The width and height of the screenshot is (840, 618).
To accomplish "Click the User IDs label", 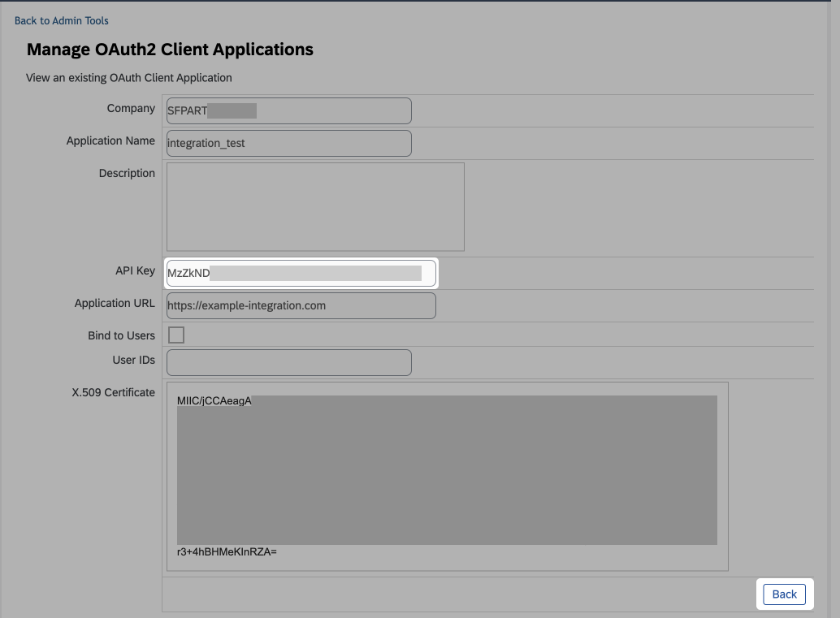I will (134, 361).
